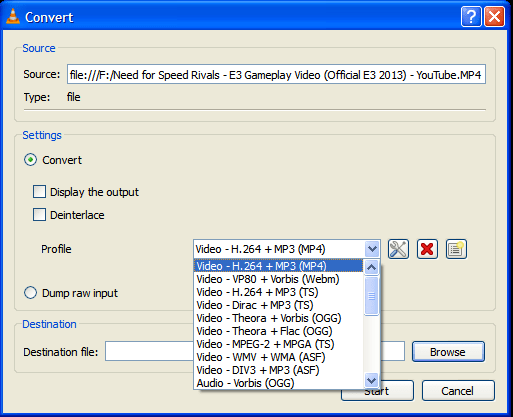
Task: Choose Video - H.264 + MP3 (MP4) highlighted option
Action: 279,266
